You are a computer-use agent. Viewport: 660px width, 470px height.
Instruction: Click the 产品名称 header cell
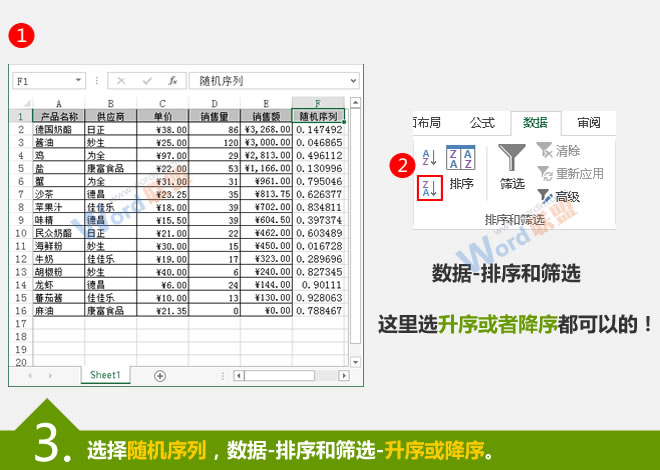[x=59, y=117]
